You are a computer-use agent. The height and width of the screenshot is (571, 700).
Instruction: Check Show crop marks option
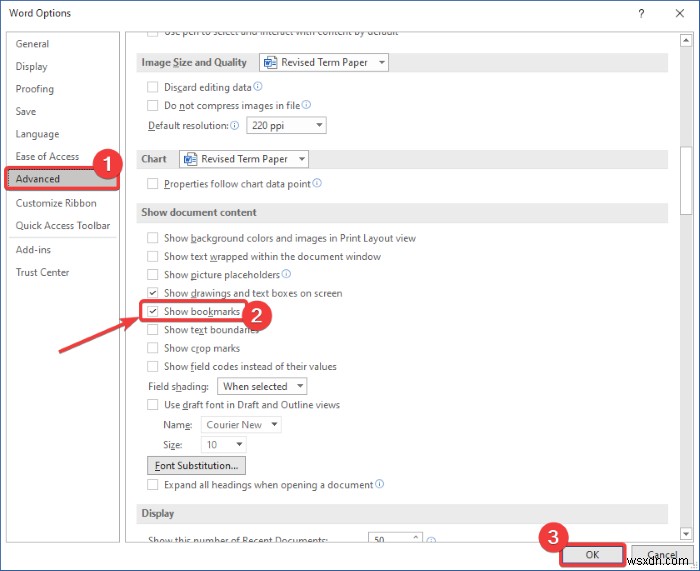153,348
